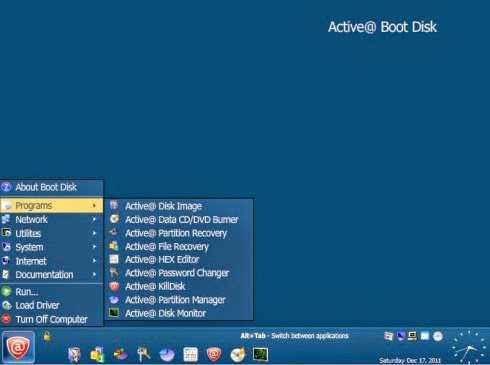Launch Partition Manager pie taskbar icon
Screen dimensions: 490x365
[167, 354]
